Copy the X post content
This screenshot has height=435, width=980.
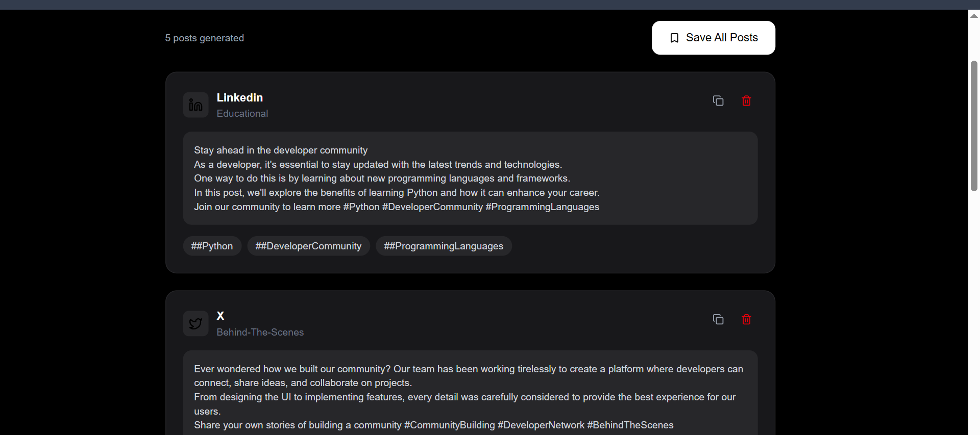(718, 320)
